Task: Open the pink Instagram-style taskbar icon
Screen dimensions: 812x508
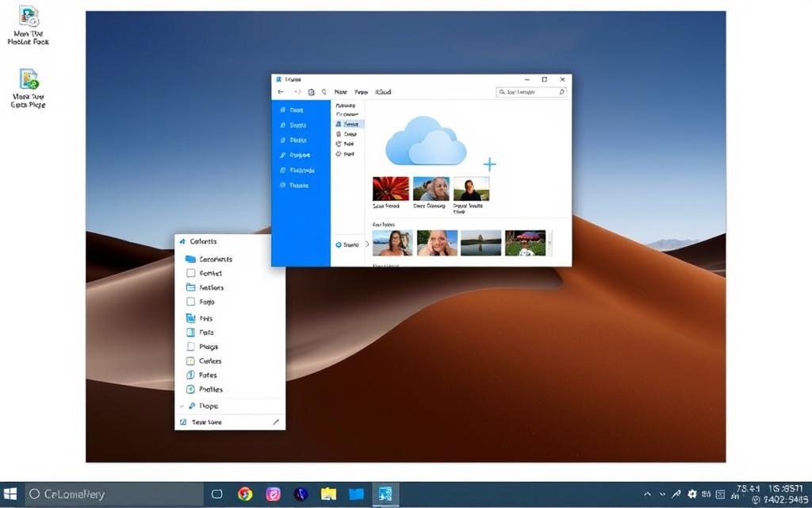Action: click(273, 494)
